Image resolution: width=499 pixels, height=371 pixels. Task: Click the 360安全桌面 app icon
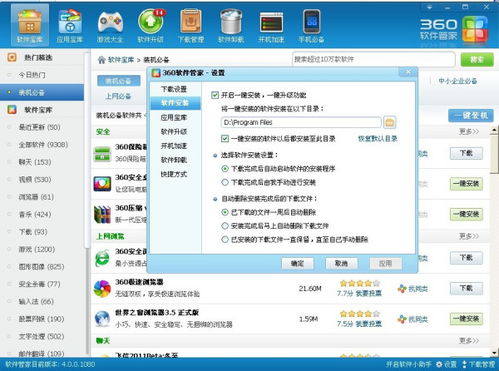102,184
